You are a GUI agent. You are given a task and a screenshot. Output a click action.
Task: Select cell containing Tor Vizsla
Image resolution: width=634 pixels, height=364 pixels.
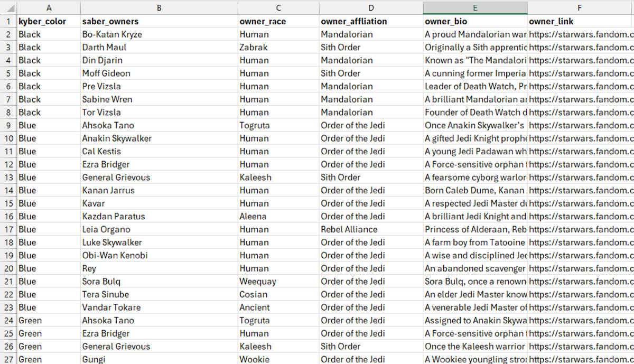click(159, 113)
